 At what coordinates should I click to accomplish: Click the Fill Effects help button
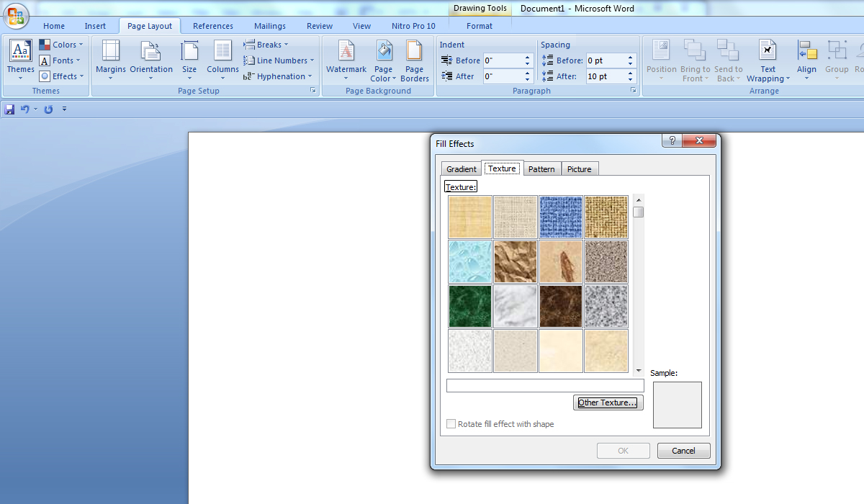click(x=672, y=141)
